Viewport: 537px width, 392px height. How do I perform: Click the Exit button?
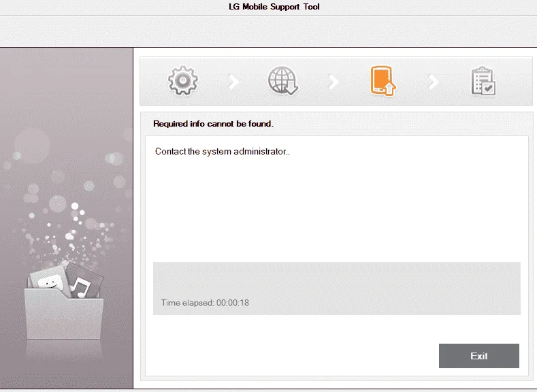pos(478,356)
